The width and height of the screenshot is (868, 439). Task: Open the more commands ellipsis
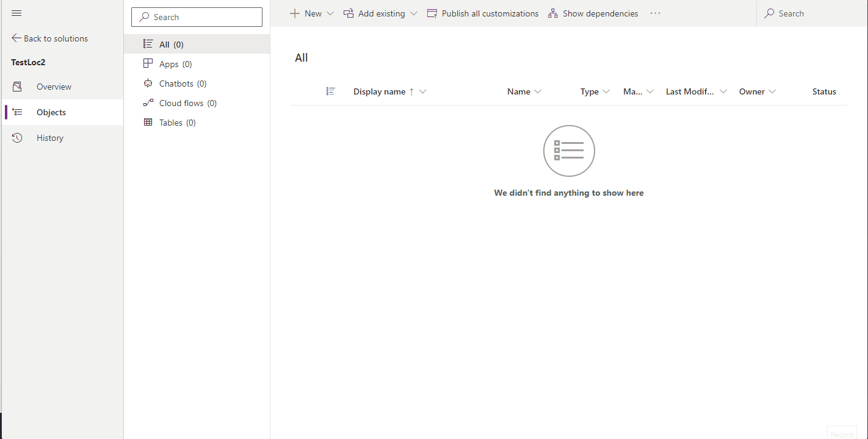[655, 13]
